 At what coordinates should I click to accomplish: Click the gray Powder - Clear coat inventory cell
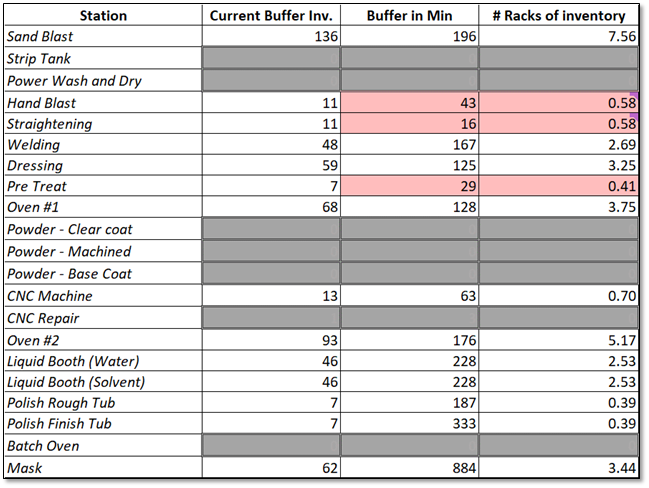point(271,231)
